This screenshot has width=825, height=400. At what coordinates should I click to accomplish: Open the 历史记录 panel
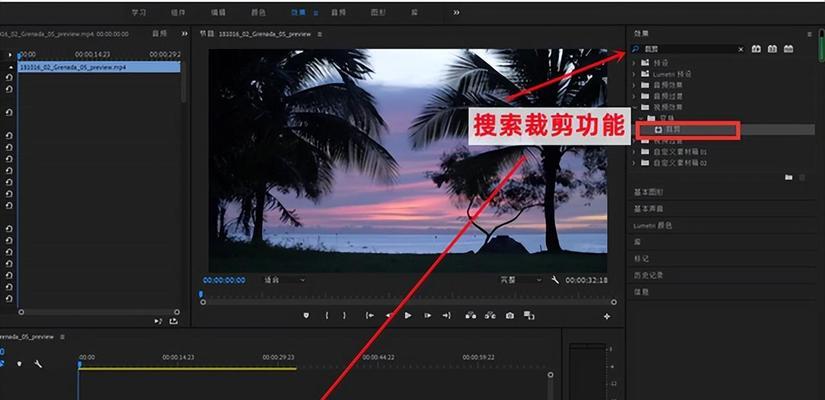point(648,275)
